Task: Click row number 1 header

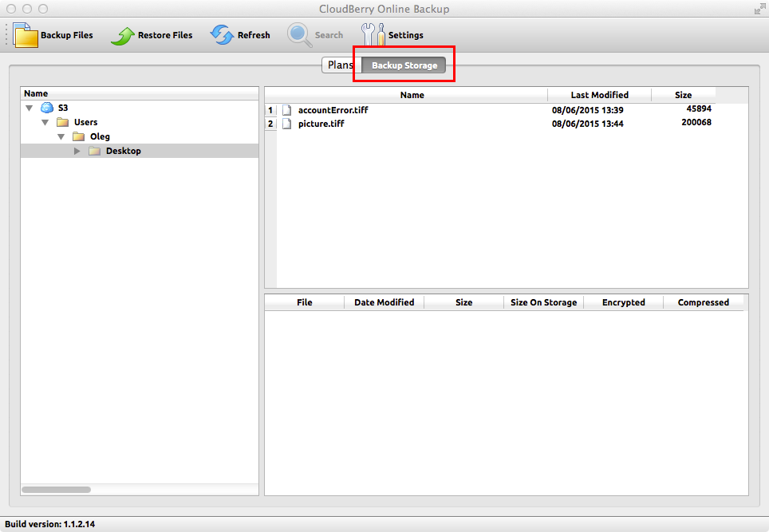Action: coord(270,110)
